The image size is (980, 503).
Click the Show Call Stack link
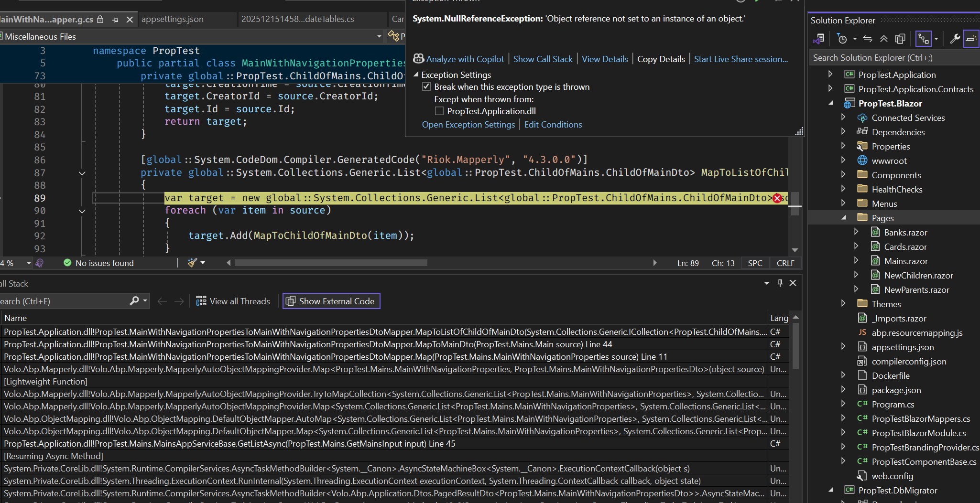543,59
